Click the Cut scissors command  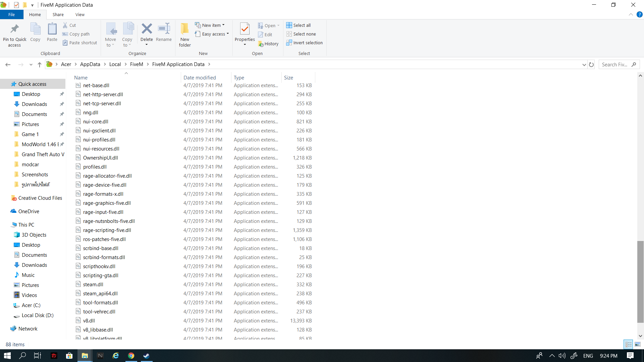pyautogui.click(x=69, y=25)
